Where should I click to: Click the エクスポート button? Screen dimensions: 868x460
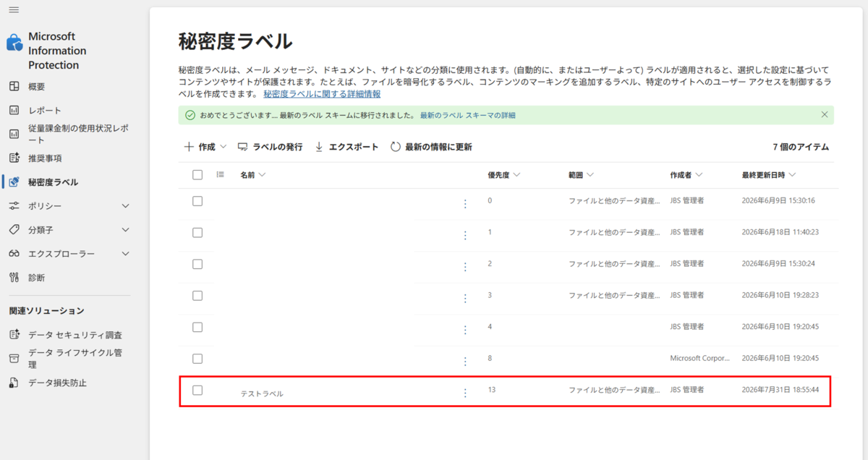pyautogui.click(x=346, y=147)
